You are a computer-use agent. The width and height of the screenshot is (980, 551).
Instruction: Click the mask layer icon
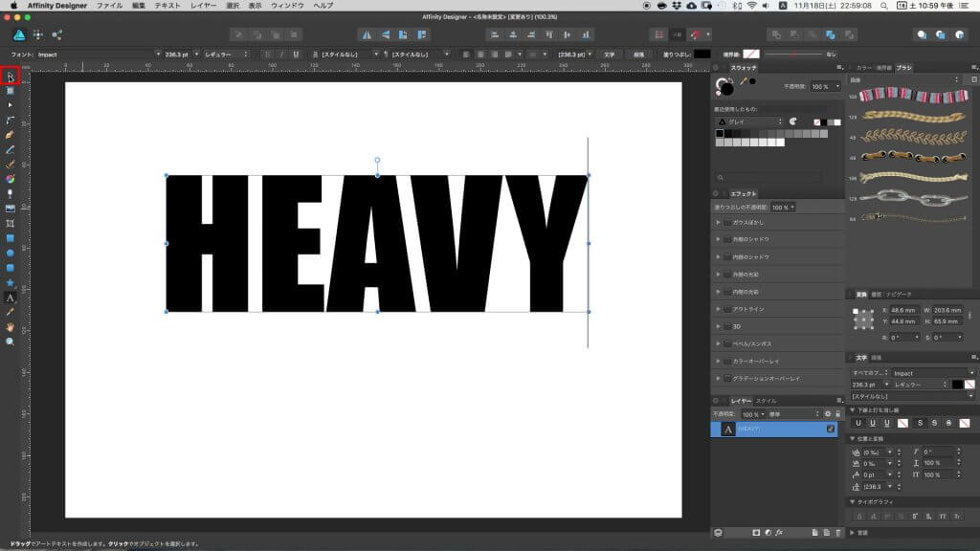pos(756,533)
